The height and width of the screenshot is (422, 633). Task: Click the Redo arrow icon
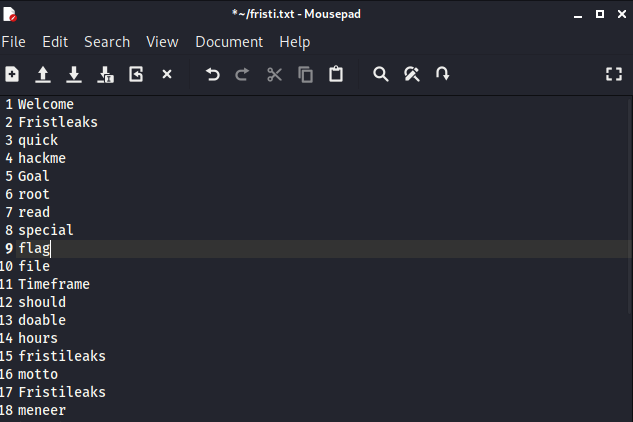242,74
